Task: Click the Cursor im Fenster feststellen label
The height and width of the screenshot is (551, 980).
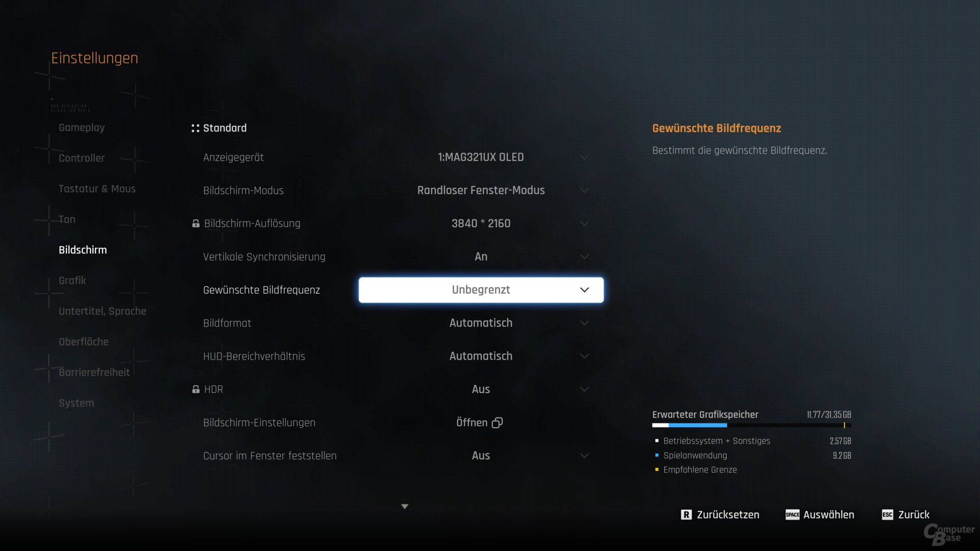Action: (269, 456)
